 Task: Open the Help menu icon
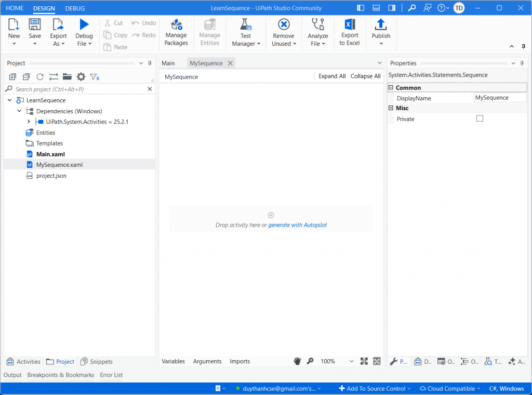(x=443, y=8)
